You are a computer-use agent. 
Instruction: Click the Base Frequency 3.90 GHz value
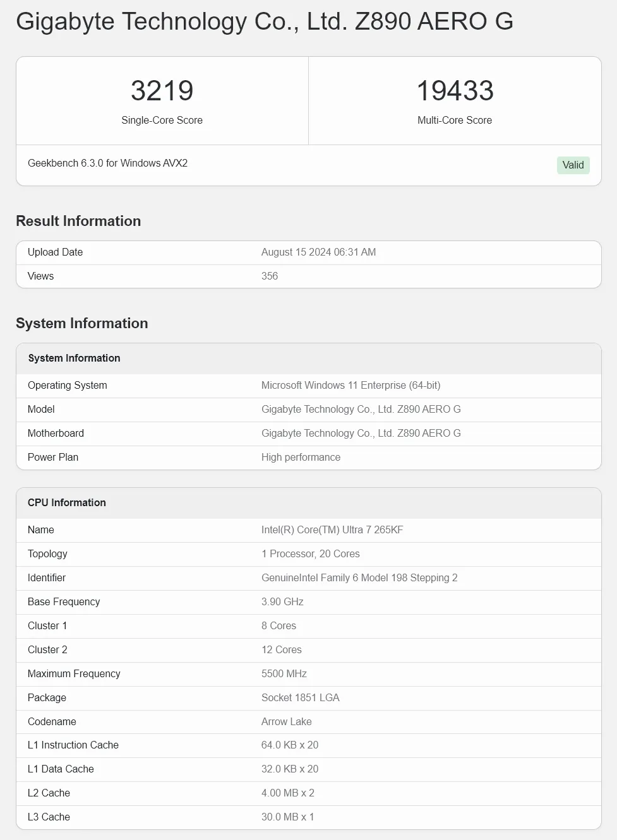[x=282, y=601]
